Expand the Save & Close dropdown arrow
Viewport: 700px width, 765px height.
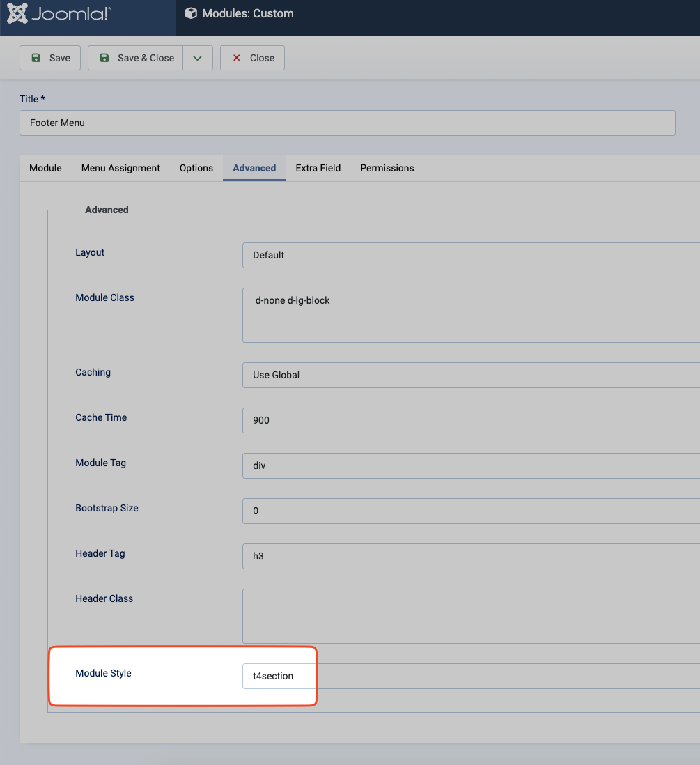coord(198,58)
